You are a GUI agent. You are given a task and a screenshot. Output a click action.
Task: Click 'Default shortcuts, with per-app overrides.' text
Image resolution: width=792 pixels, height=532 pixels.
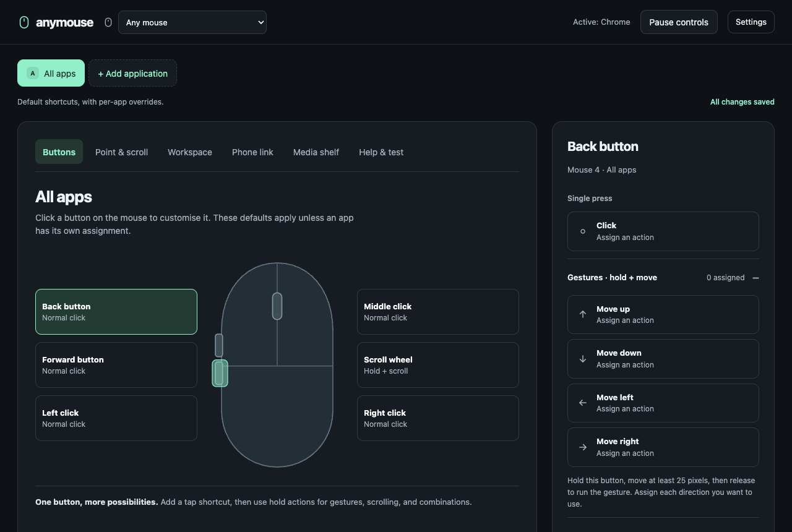[90, 102]
